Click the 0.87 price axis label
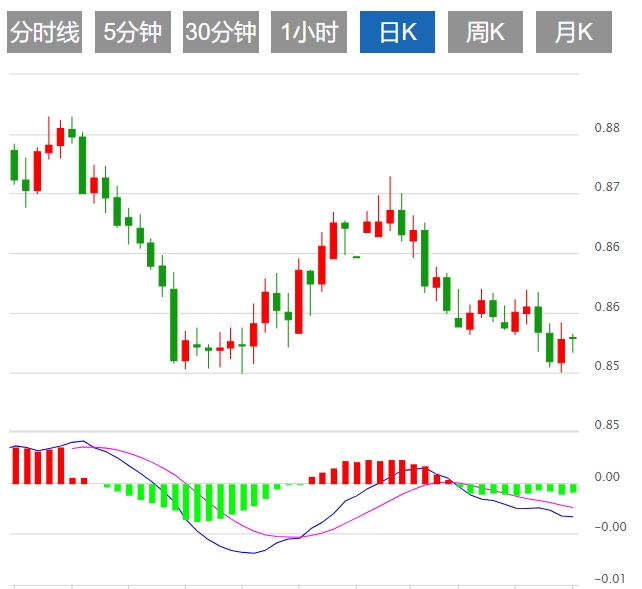Screen dimensions: 642x589 click(607, 187)
